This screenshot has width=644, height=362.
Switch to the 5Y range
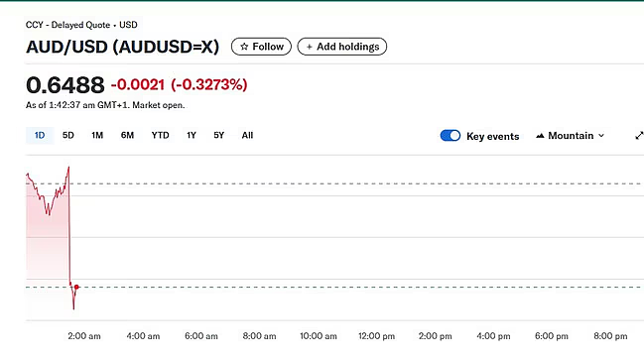[219, 136]
